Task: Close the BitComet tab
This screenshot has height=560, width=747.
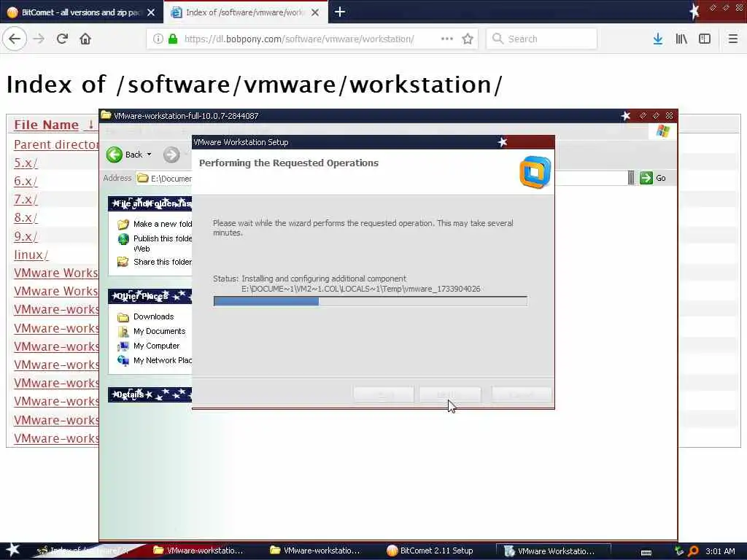Action: point(151,12)
